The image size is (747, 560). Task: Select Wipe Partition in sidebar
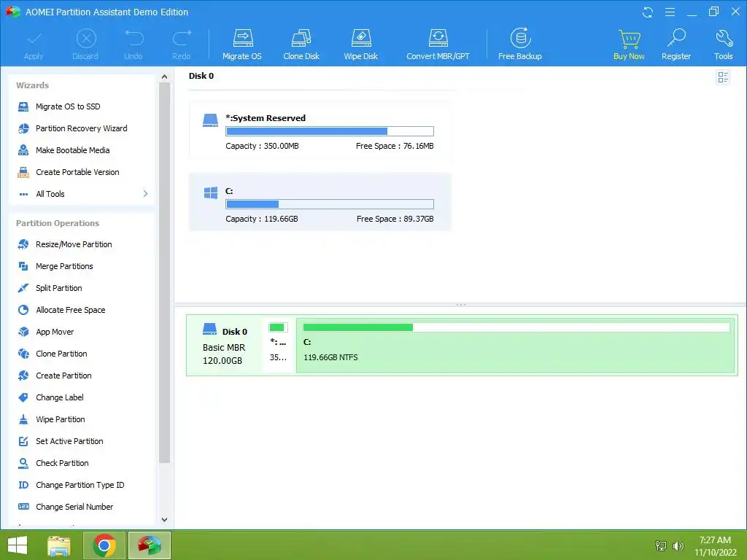click(60, 419)
